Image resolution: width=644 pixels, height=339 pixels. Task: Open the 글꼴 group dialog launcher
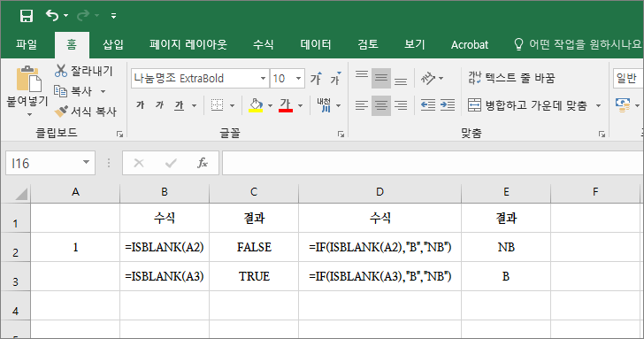(341, 134)
